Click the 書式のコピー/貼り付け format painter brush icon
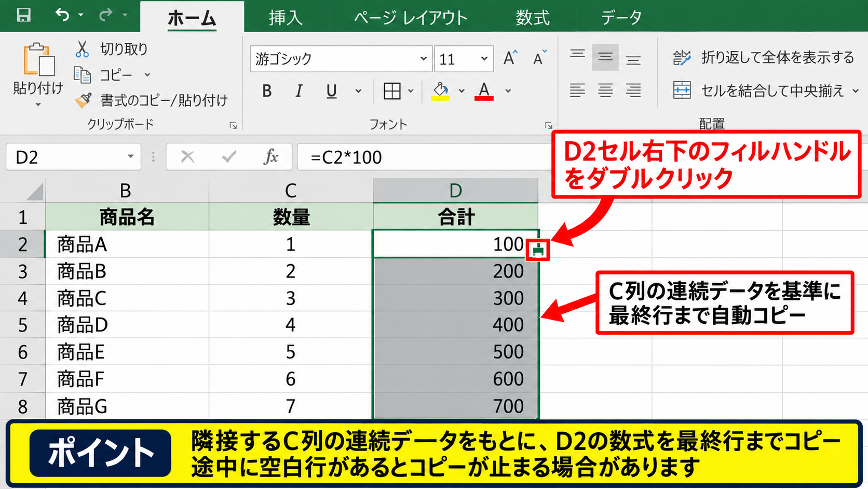 pyautogui.click(x=83, y=99)
